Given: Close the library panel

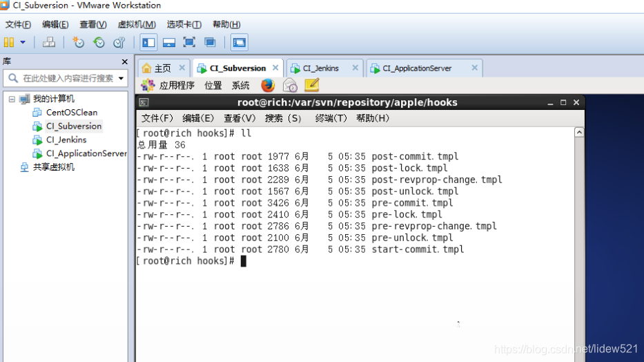Looking at the screenshot, I should (125, 61).
